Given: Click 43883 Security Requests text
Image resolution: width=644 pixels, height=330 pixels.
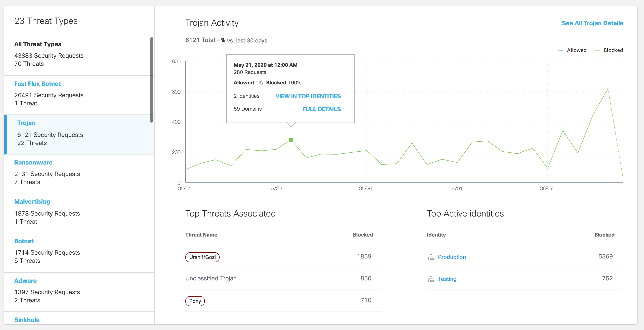Looking at the screenshot, I should click(x=49, y=56).
